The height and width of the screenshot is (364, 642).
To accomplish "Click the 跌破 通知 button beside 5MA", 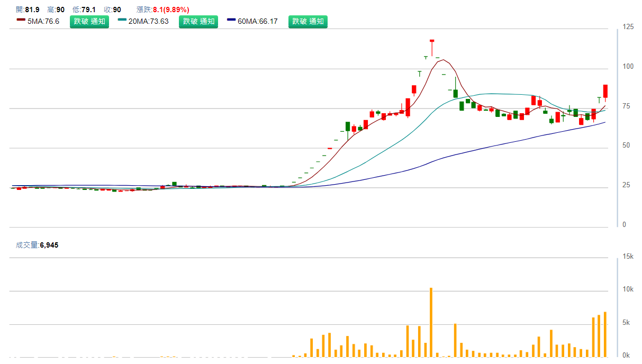I will (89, 22).
